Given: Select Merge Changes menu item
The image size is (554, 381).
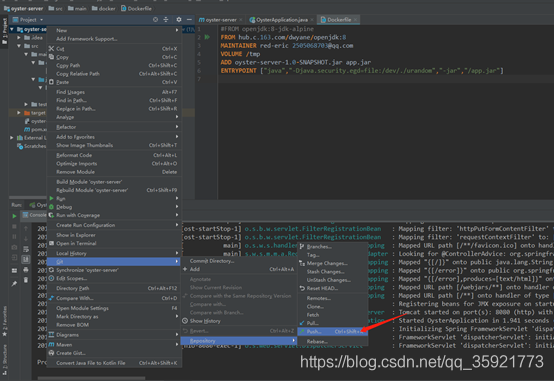Looking at the screenshot, I should coord(333,263).
